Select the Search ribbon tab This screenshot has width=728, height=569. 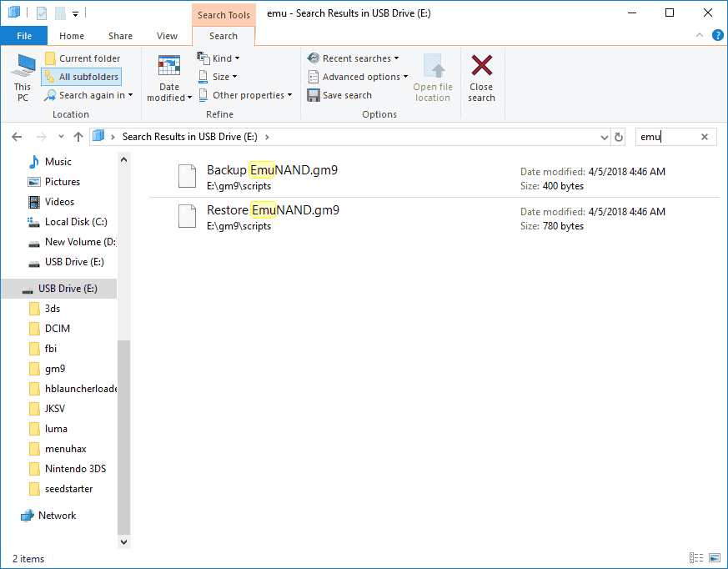coord(223,36)
